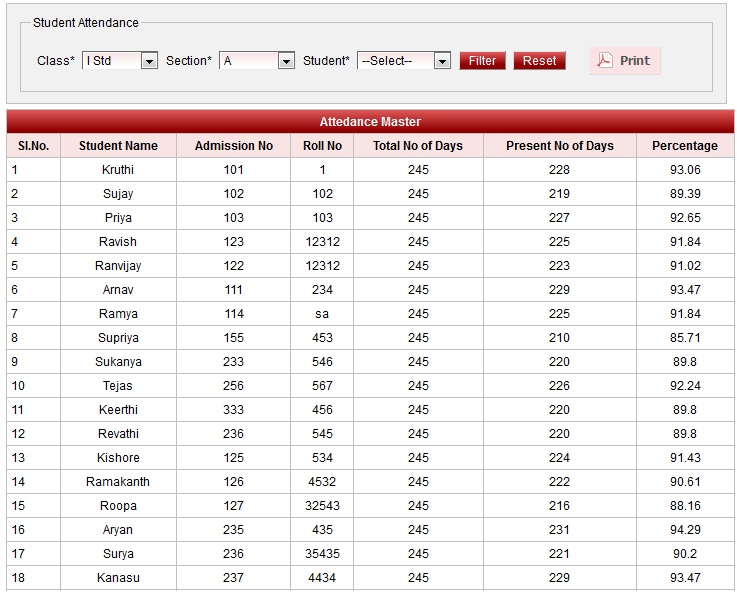Click the Present No of Days header
Image resolution: width=737 pixels, height=592 pixels.
(559, 146)
